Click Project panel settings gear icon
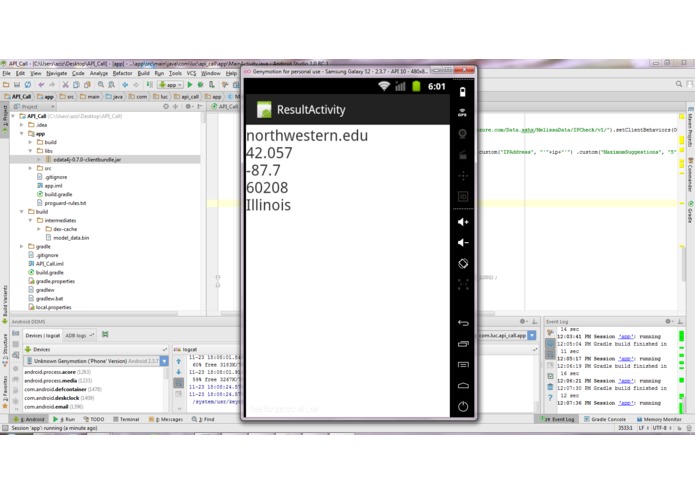Viewport: 695px width, 494px height. pos(188,106)
